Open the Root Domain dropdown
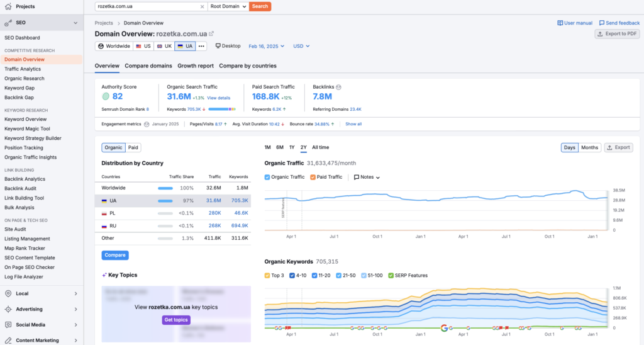Image resolution: width=644 pixels, height=345 pixels. pyautogui.click(x=228, y=6)
